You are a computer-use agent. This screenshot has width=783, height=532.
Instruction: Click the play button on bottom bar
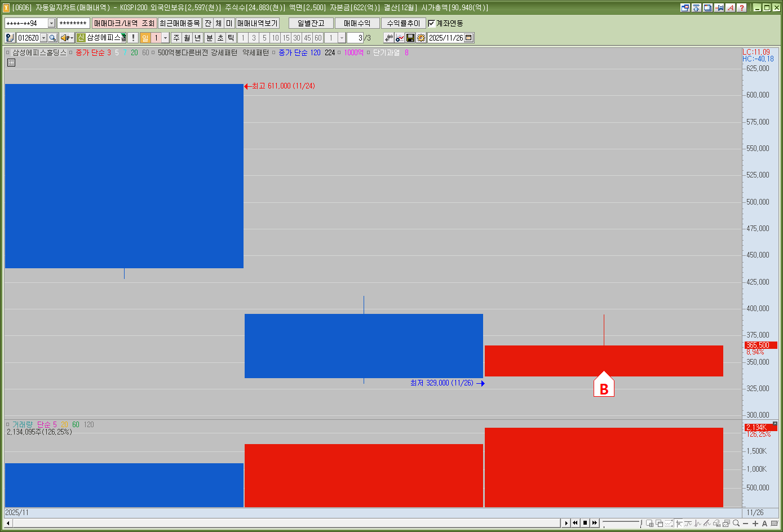tap(566, 523)
